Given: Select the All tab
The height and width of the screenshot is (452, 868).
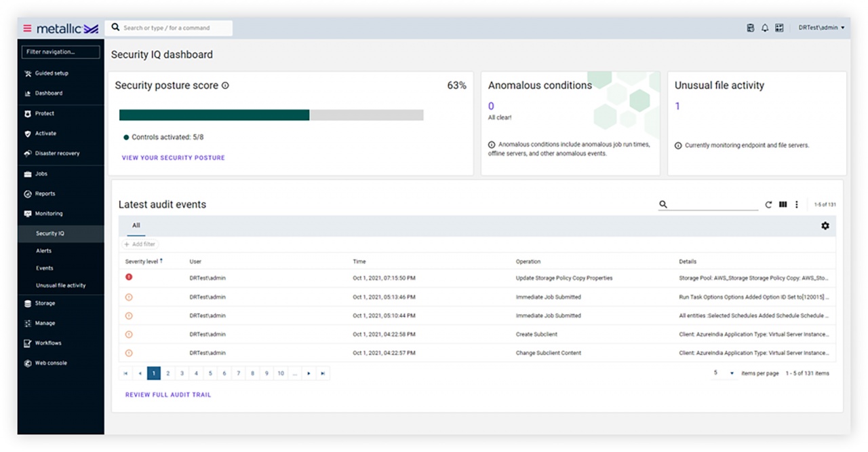Looking at the screenshot, I should point(136,225).
